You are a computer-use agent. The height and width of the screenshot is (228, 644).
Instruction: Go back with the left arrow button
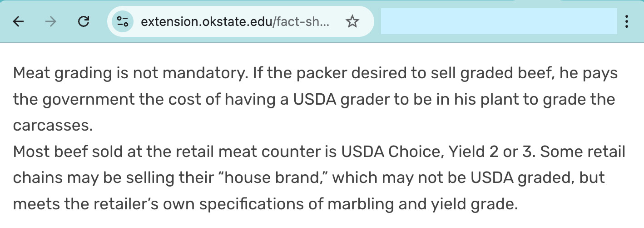(x=18, y=21)
